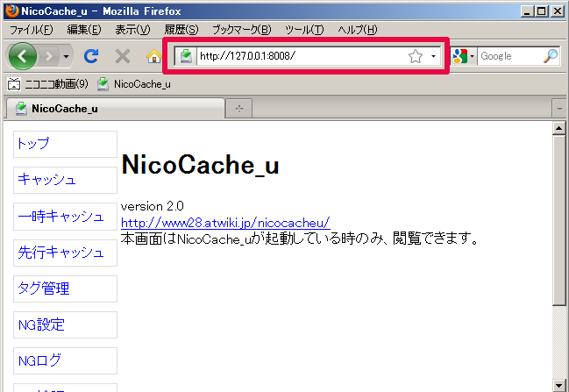
Task: Open the Google search engine dropdown
Action: pos(464,56)
